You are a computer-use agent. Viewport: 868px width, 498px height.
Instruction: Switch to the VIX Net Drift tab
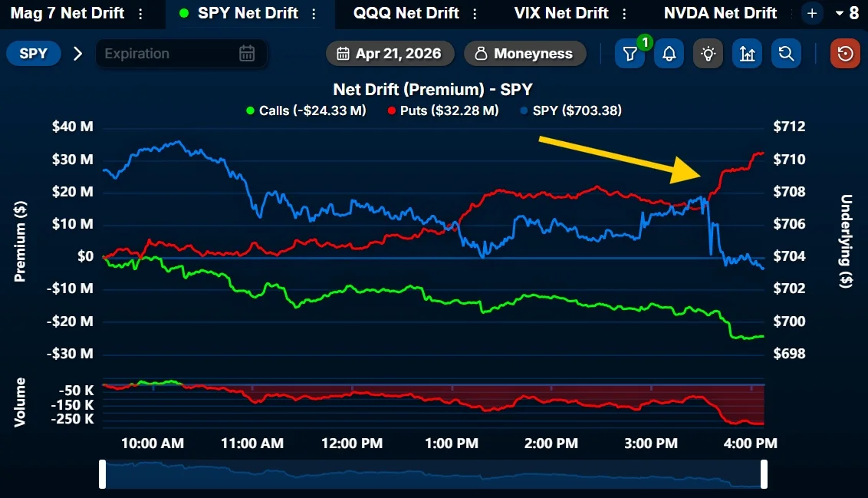561,13
